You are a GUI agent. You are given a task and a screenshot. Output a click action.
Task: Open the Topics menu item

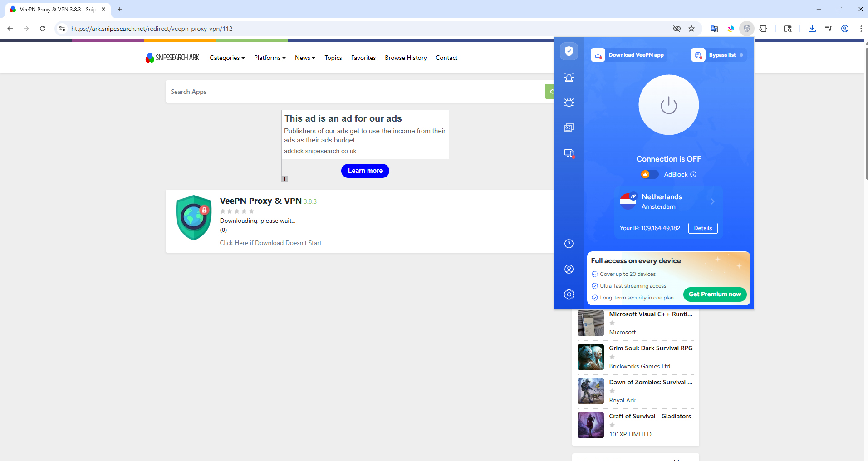tap(333, 58)
